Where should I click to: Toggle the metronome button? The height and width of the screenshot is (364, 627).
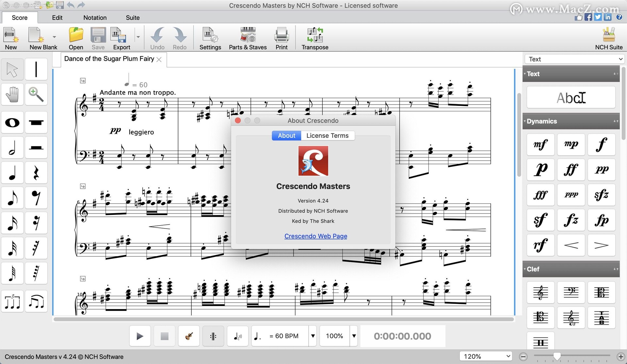[213, 336]
